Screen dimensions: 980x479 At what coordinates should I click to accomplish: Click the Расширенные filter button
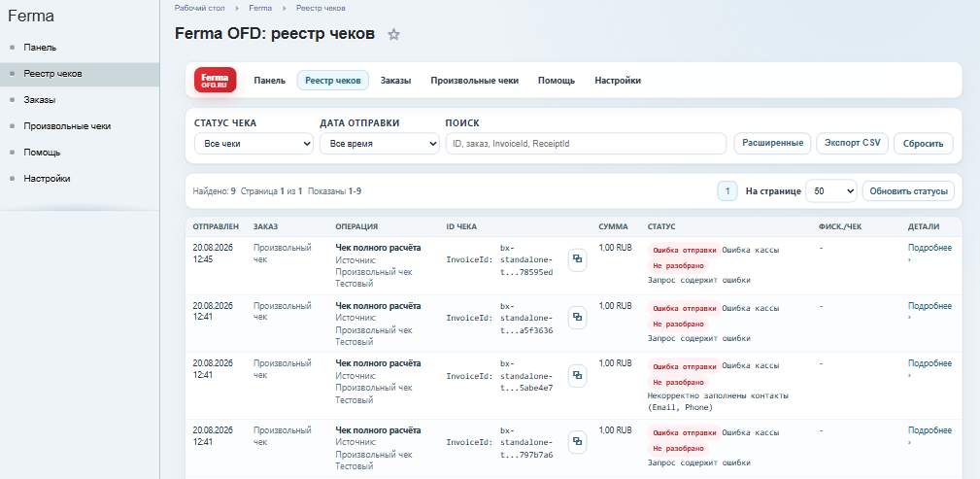click(x=772, y=143)
